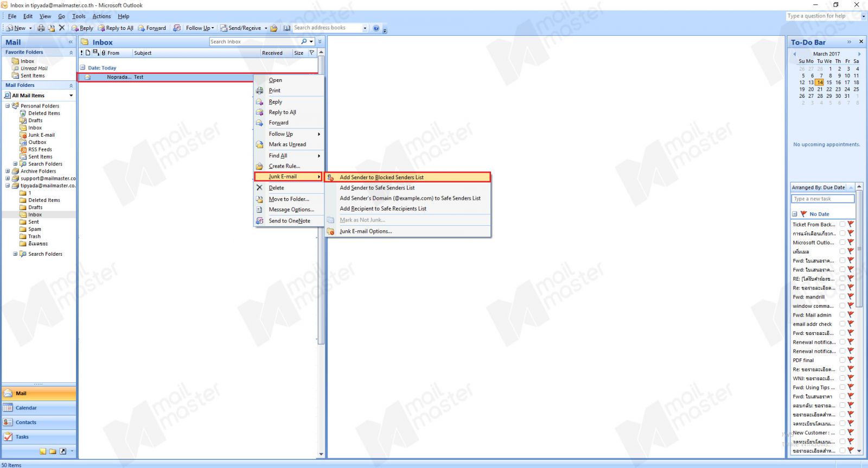This screenshot has height=468, width=868.
Task: Minimize the To-Do Bar chevron
Action: (x=850, y=42)
